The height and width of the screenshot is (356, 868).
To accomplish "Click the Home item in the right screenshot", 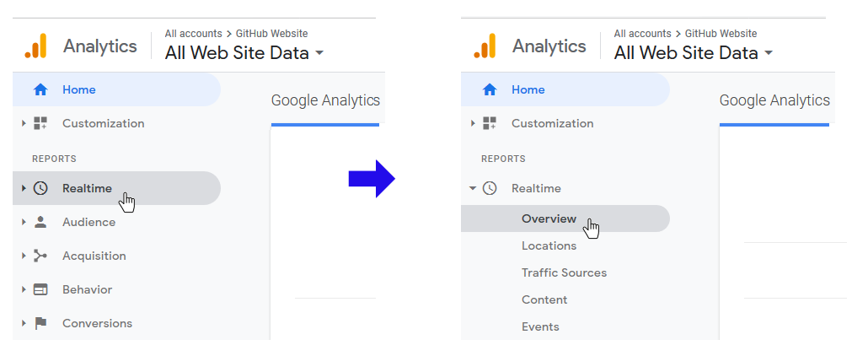I will pyautogui.click(x=528, y=89).
